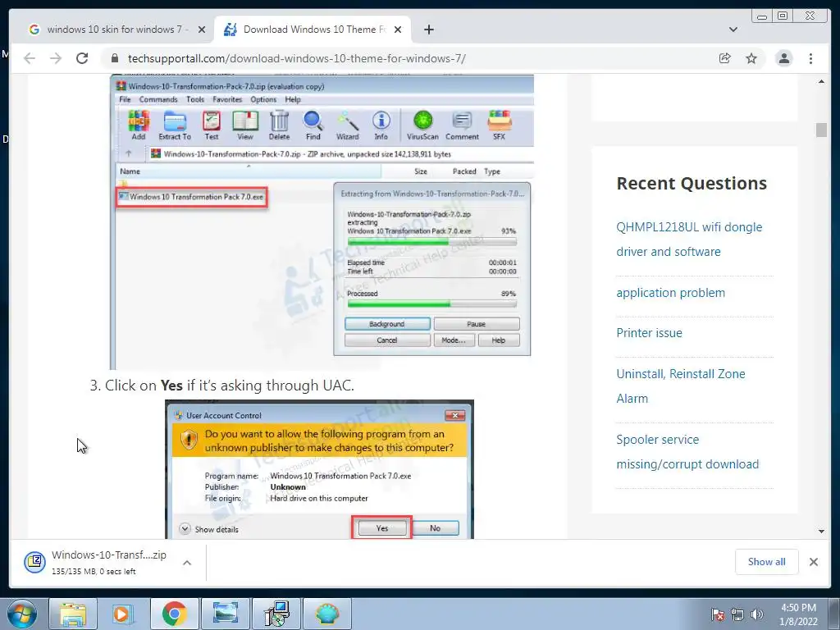This screenshot has height=630, width=840.
Task: Open Spooler service missing/corrupt download link
Action: point(687,452)
